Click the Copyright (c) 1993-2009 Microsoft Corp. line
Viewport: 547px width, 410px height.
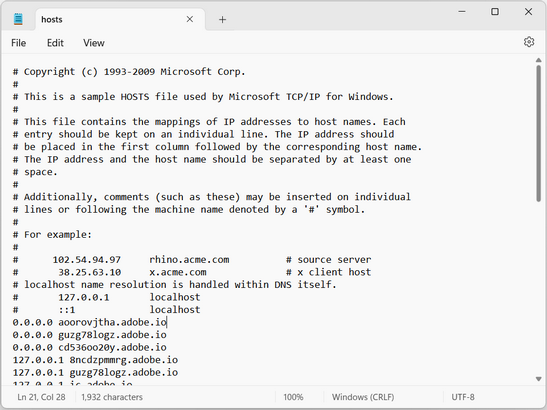[x=129, y=72]
